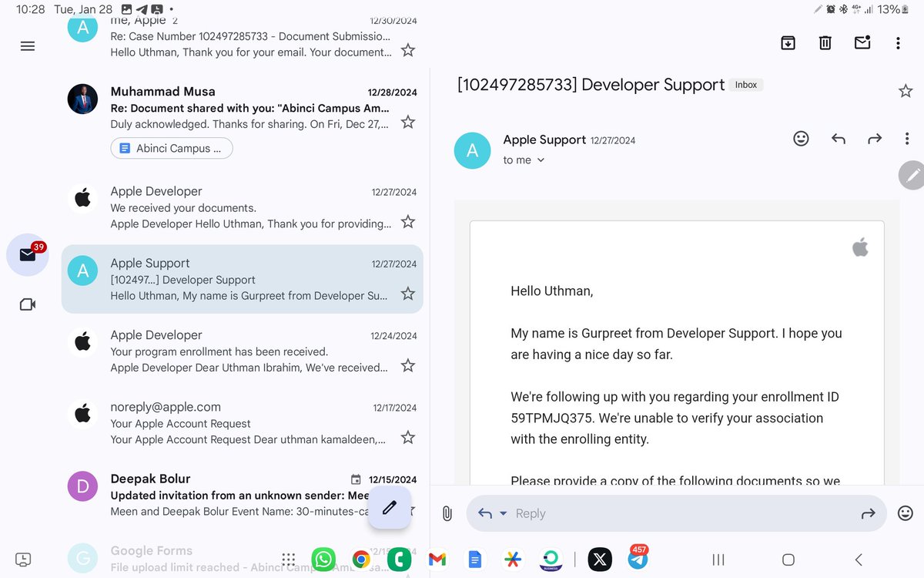Screen dimensions: 924x578
Task: Star the noreply@apple.com email
Action: pos(408,437)
